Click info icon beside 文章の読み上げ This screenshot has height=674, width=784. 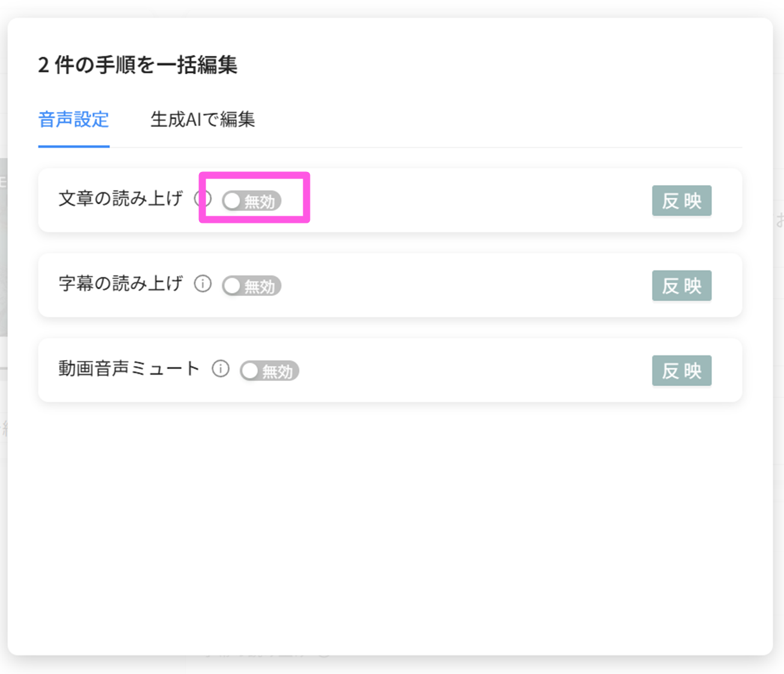[203, 199]
